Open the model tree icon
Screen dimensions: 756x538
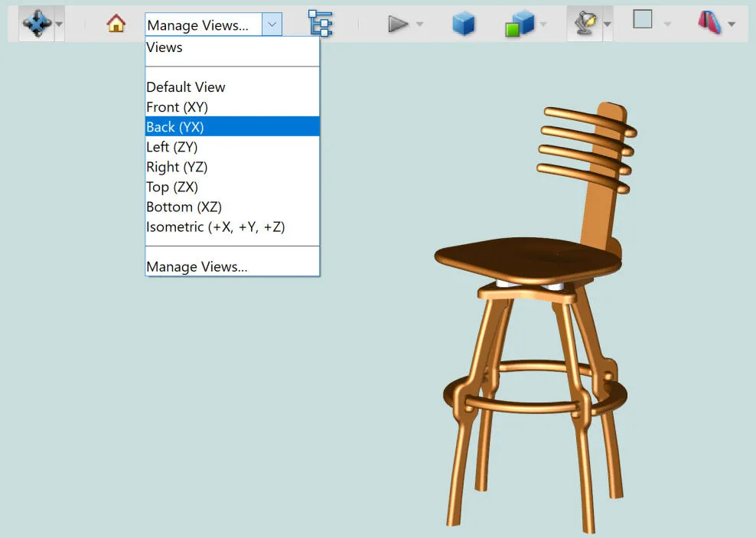(x=321, y=23)
